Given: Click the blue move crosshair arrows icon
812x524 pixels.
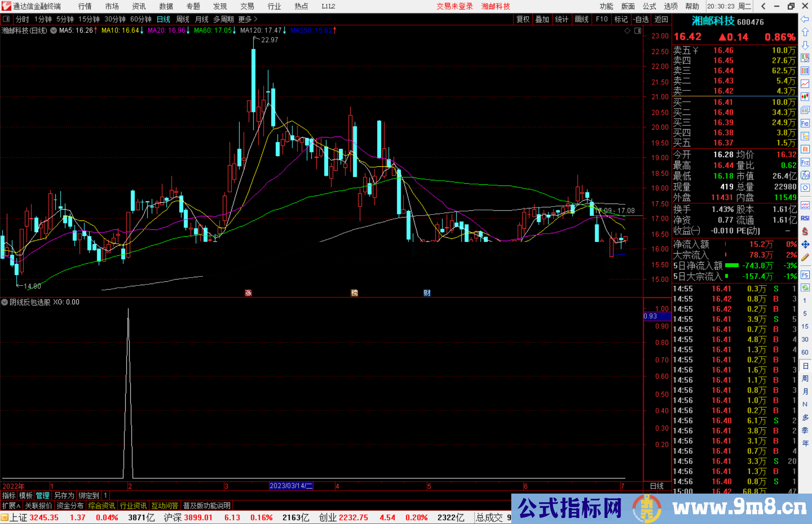Looking at the screenshot, I should [x=805, y=245].
